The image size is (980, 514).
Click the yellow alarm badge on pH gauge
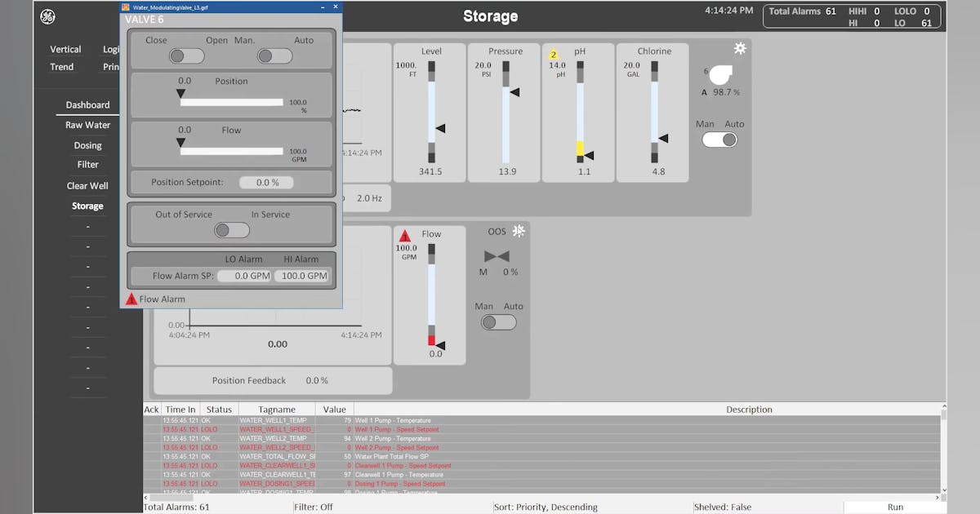[x=552, y=52]
